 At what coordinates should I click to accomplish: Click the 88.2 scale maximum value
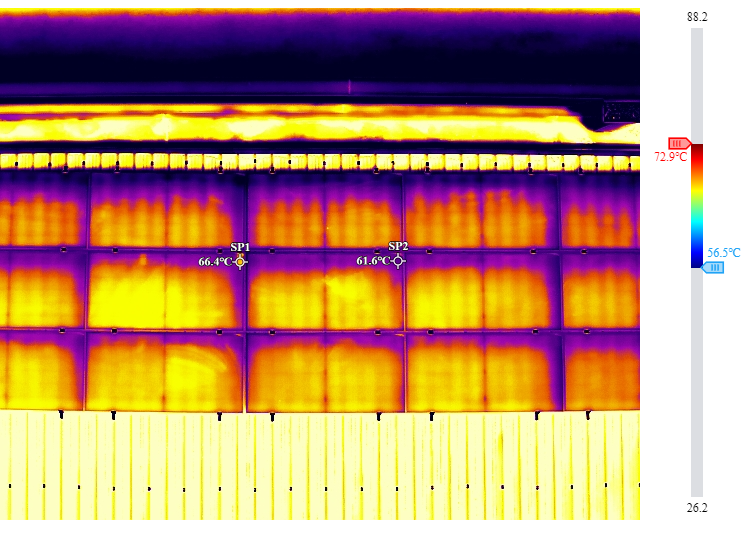coord(697,17)
